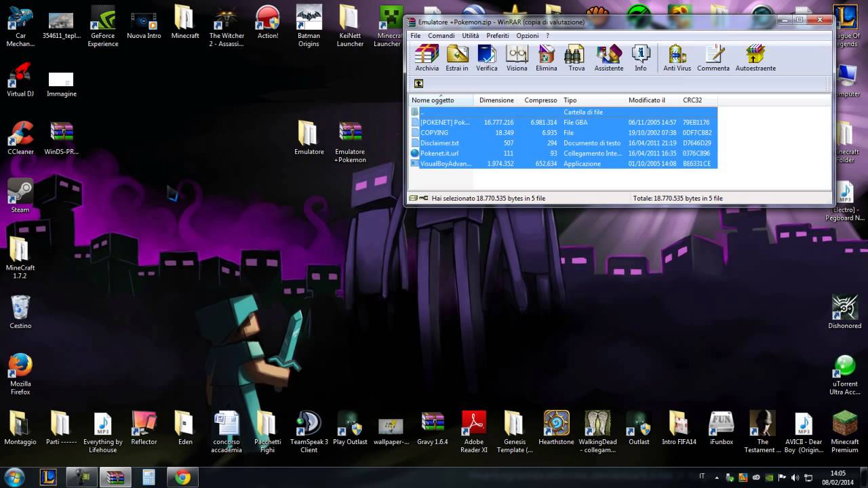
Task: Open the Windows Start button
Action: tap(15, 477)
